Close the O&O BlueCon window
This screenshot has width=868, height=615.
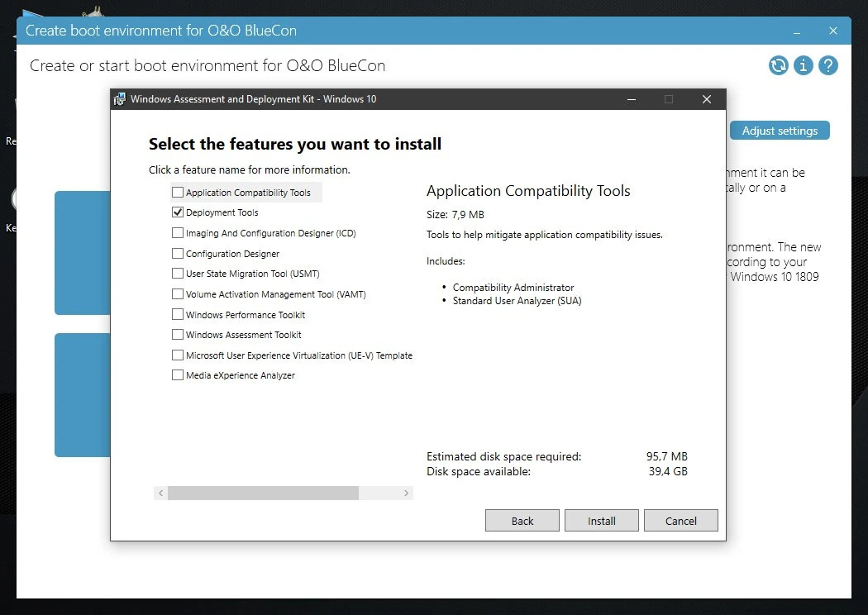tap(832, 31)
